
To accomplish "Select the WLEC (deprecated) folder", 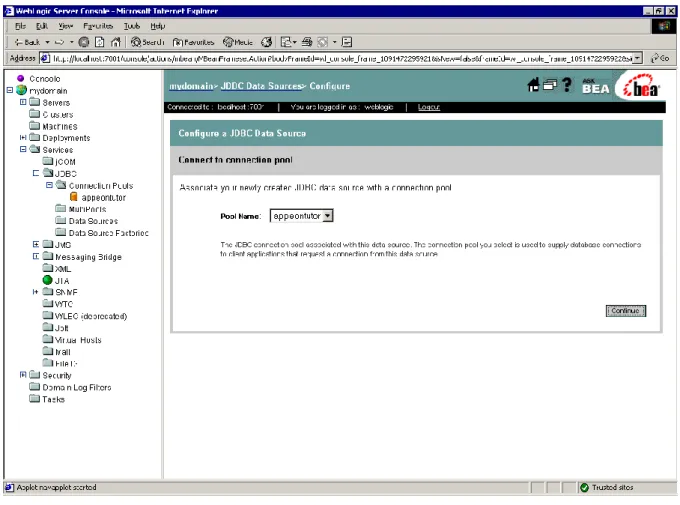I will (x=91, y=316).
